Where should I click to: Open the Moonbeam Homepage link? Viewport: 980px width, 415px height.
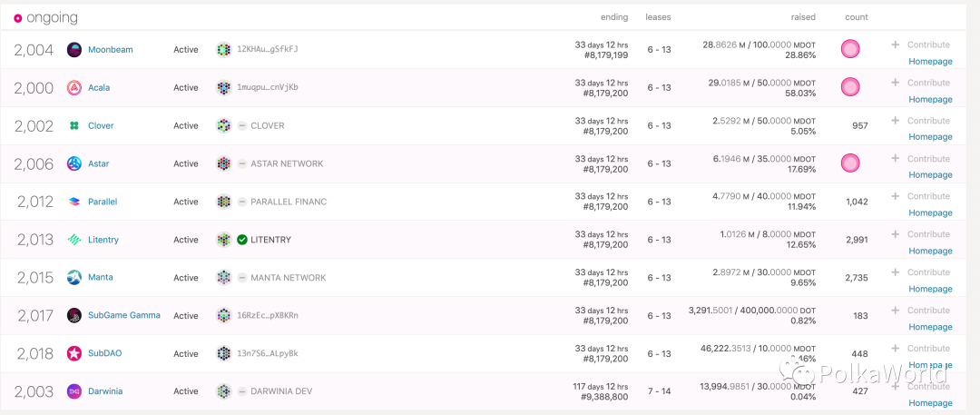[x=930, y=62]
